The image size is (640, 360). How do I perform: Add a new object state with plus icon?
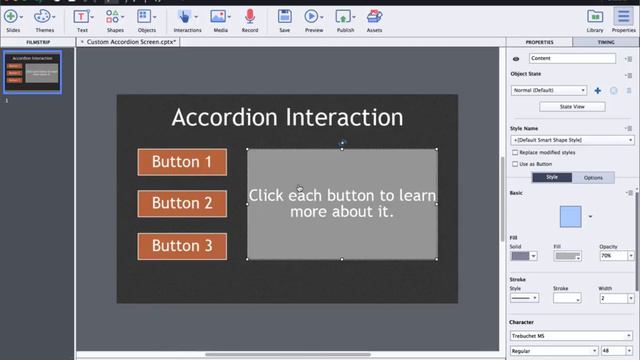coord(598,91)
